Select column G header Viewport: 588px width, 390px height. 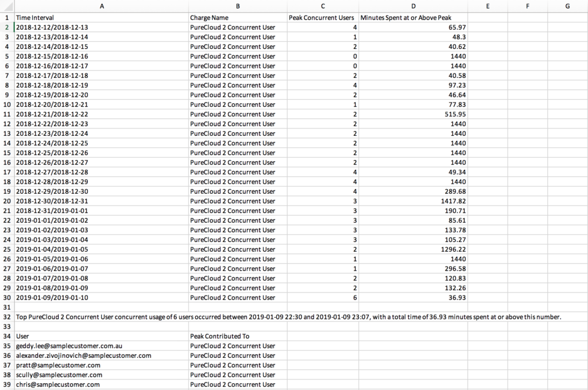click(567, 6)
